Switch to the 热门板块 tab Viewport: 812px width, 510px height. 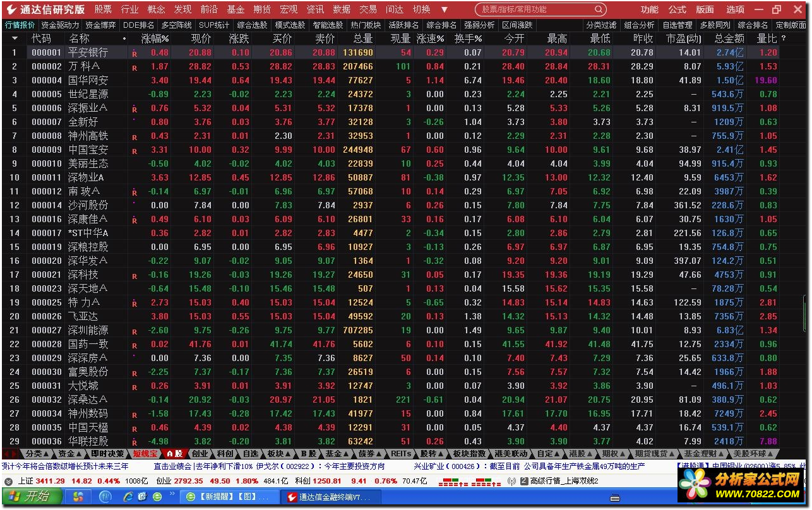(366, 25)
